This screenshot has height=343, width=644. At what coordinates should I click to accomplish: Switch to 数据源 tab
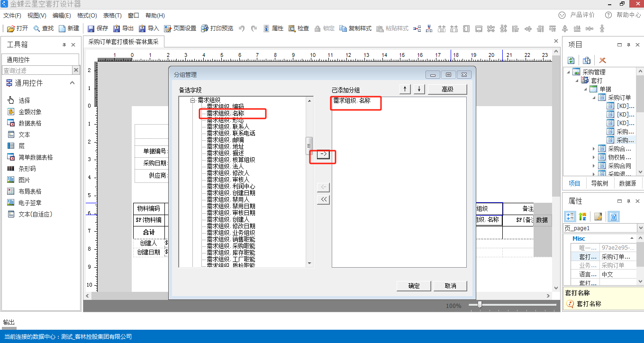click(627, 183)
